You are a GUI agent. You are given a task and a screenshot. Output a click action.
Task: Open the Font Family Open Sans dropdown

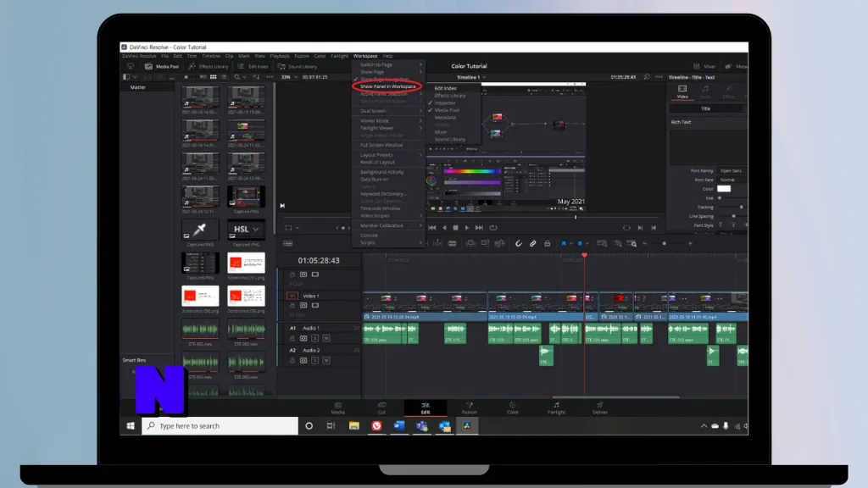(x=732, y=171)
